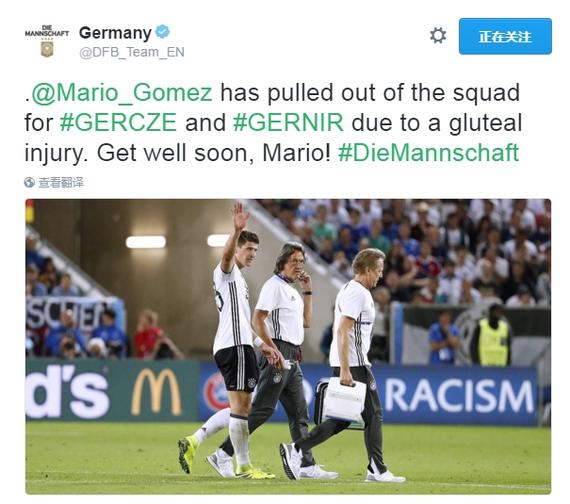Open the Die Mannschaft profile avatar

coord(47,41)
